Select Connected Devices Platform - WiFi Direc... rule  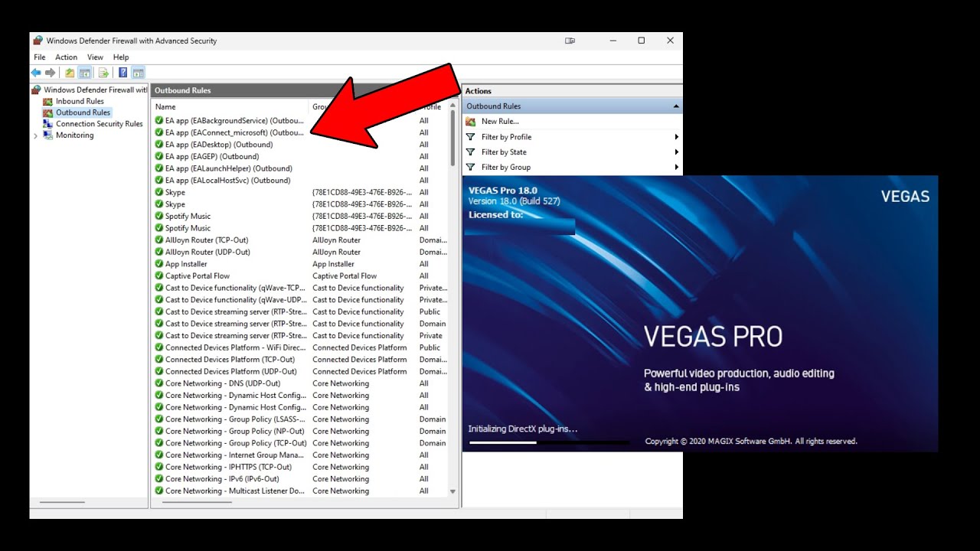coord(235,347)
